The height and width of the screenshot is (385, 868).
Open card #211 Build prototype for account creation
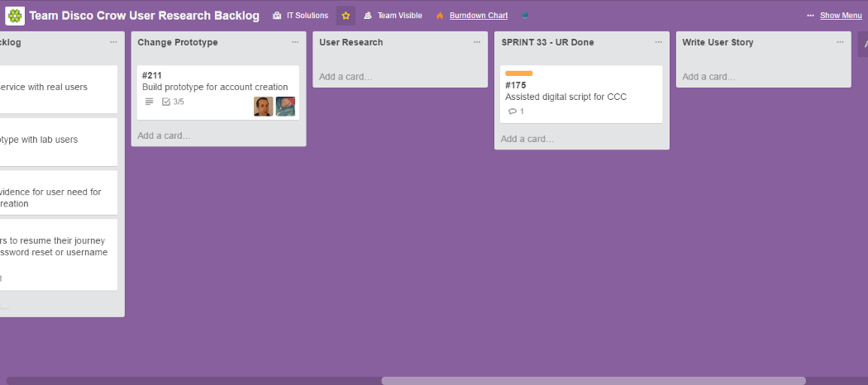click(218, 93)
